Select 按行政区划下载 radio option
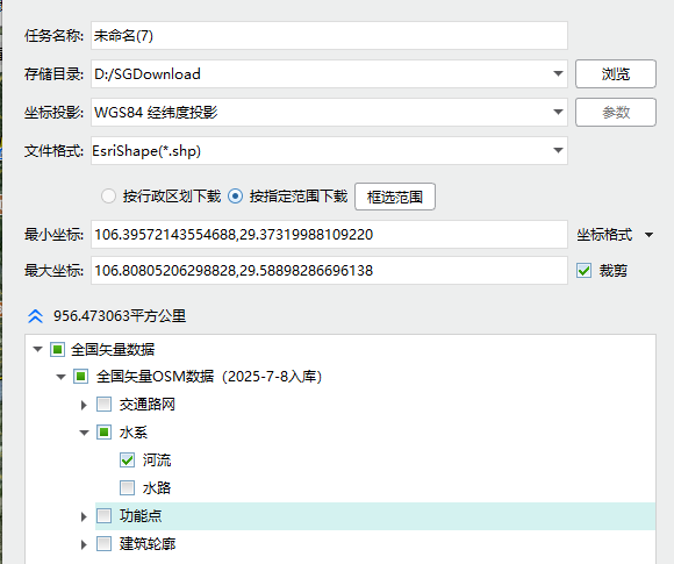This screenshot has height=564, width=675. coord(109,196)
